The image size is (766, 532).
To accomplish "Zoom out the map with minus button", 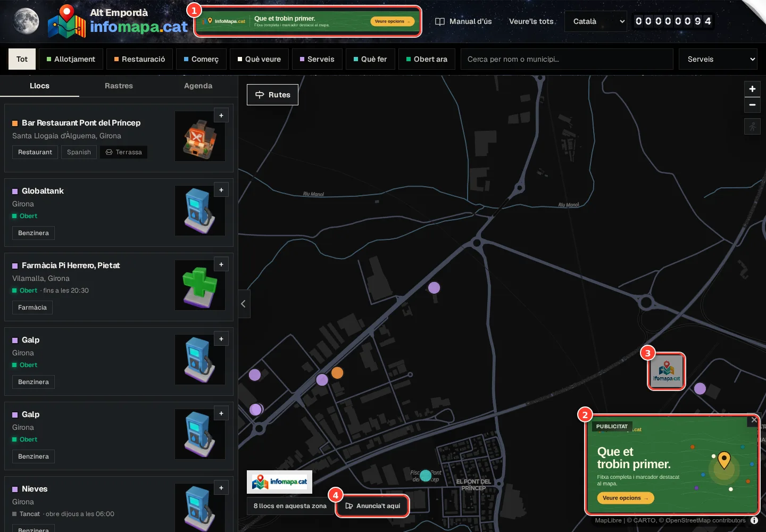I will click(x=752, y=105).
